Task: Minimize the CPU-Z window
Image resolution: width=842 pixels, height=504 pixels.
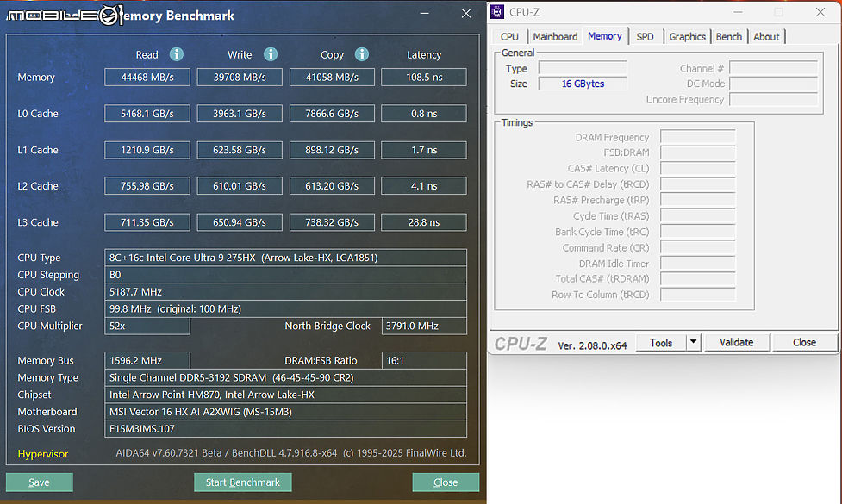Action: pos(738,12)
